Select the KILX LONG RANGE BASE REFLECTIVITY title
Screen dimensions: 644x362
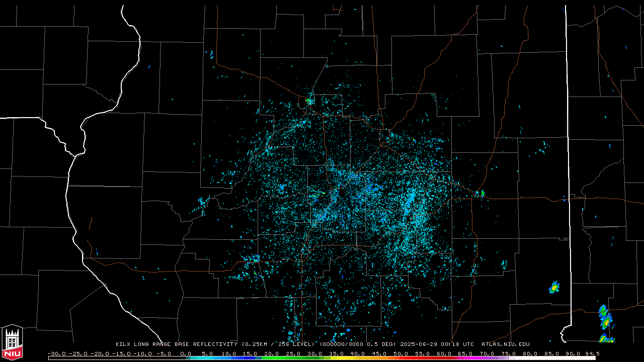point(177,344)
